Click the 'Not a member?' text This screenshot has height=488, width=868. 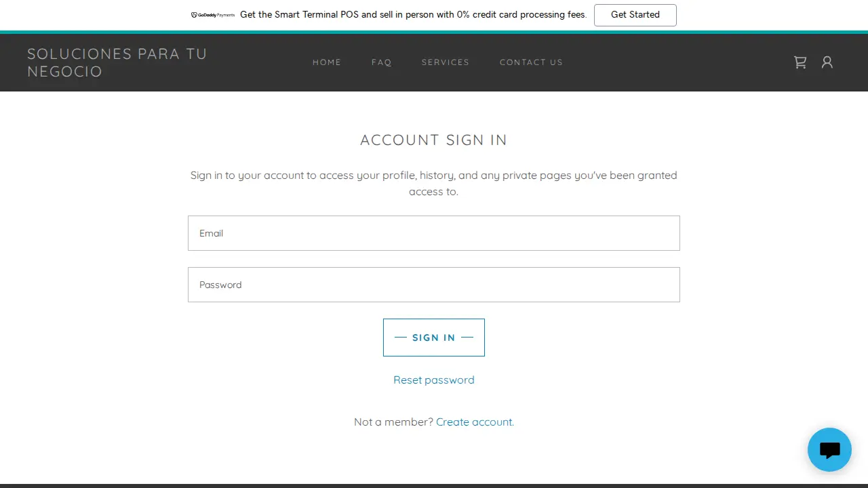click(393, 422)
